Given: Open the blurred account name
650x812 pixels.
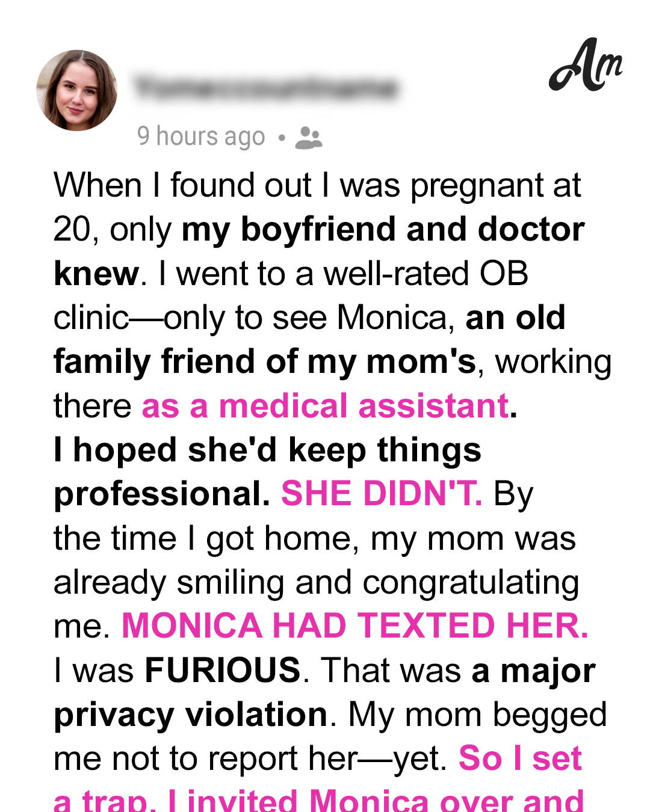Looking at the screenshot, I should [x=266, y=88].
